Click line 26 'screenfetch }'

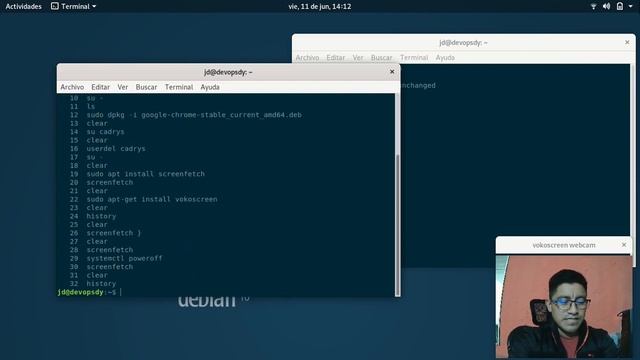coord(113,233)
